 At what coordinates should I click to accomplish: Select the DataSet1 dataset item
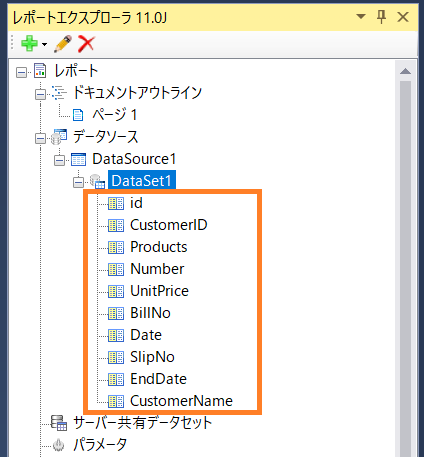(x=142, y=181)
